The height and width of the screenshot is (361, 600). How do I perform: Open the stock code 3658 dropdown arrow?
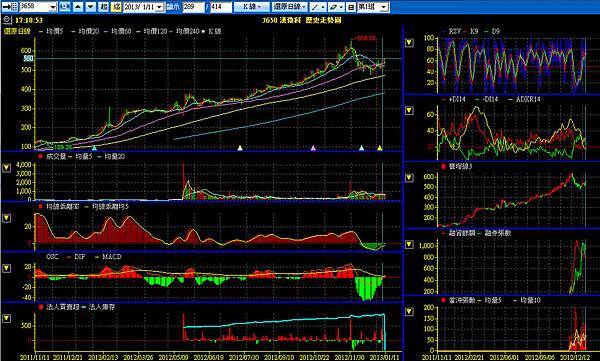coord(53,7)
